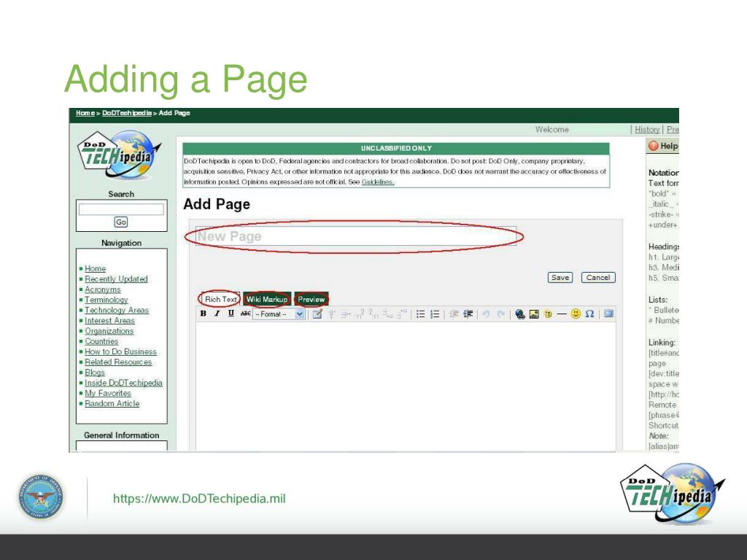Insert a numbered list

click(435, 314)
